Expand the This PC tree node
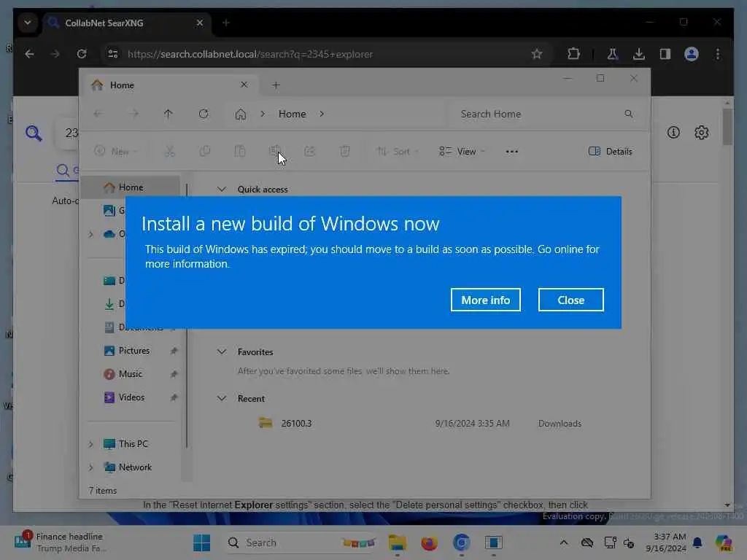 90,444
